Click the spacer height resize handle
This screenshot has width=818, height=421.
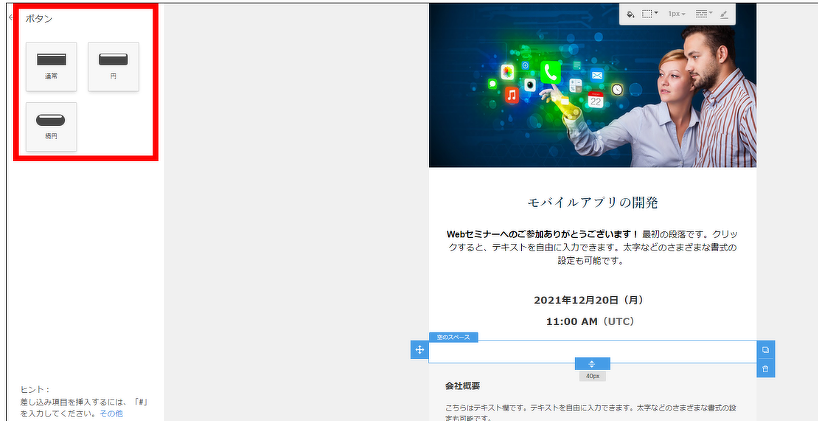(592, 363)
